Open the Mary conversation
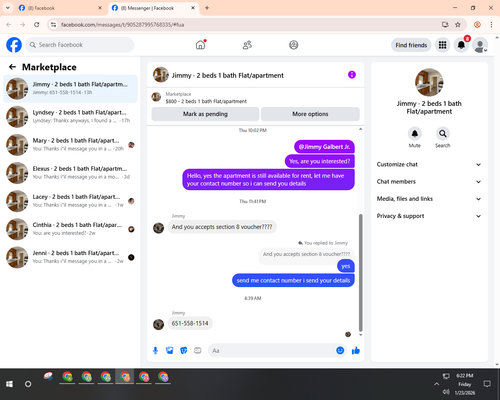This screenshot has width=500, height=400. click(70, 145)
